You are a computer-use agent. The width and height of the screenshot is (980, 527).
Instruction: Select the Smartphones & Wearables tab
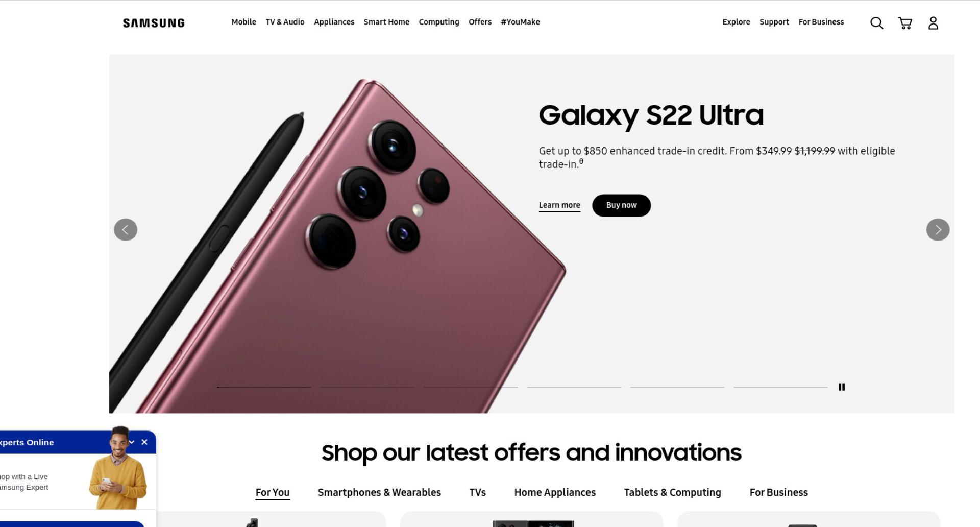pyautogui.click(x=379, y=492)
